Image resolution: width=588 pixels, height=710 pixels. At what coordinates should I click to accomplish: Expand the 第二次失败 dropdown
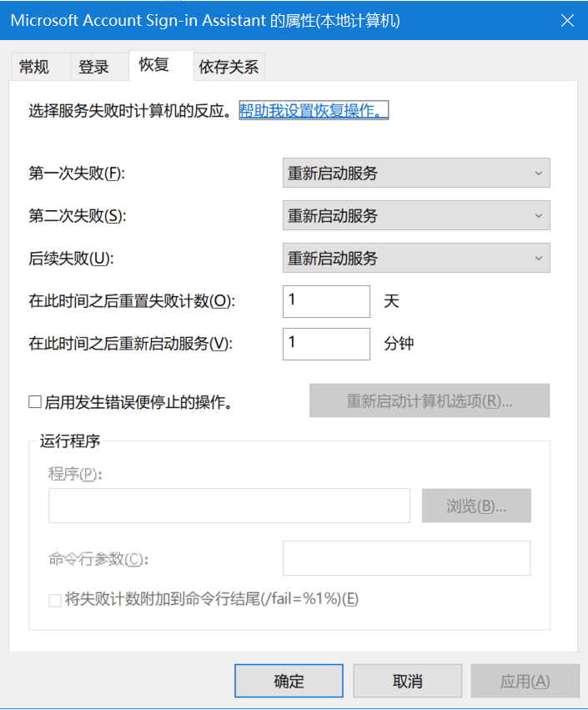coord(416,215)
